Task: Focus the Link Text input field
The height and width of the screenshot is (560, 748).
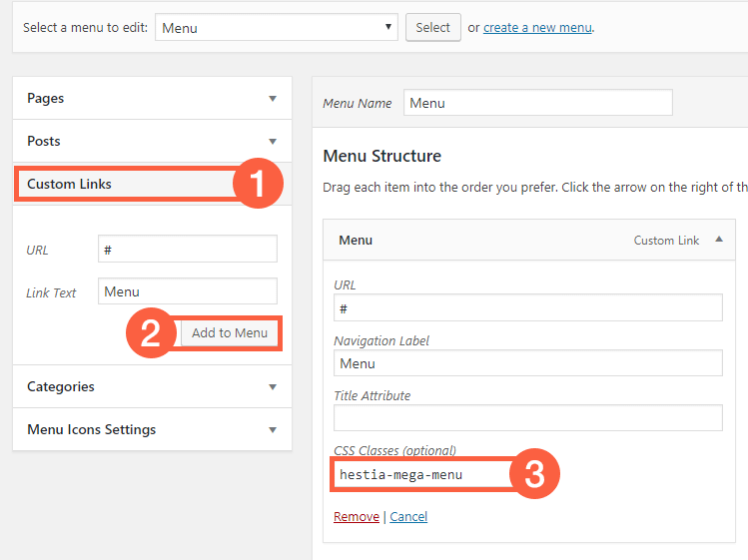Action: tap(188, 291)
